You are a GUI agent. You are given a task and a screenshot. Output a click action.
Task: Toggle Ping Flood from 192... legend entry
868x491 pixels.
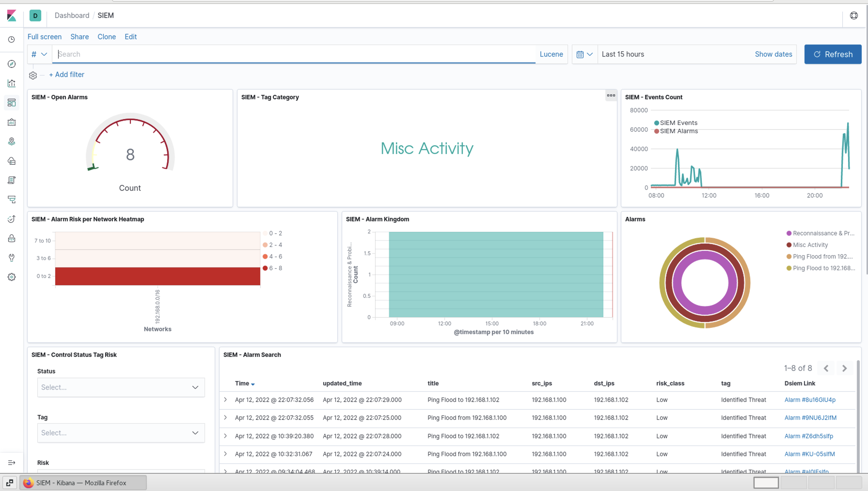(820, 257)
